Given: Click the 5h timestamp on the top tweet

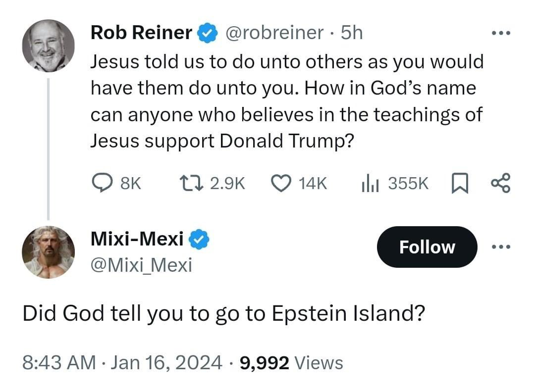Looking at the screenshot, I should (x=352, y=33).
